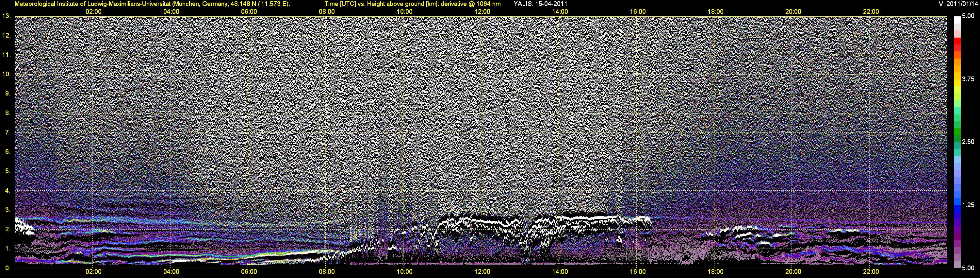
Task: Click the YALIS: 15-04-2011 date label
Action: point(540,4)
